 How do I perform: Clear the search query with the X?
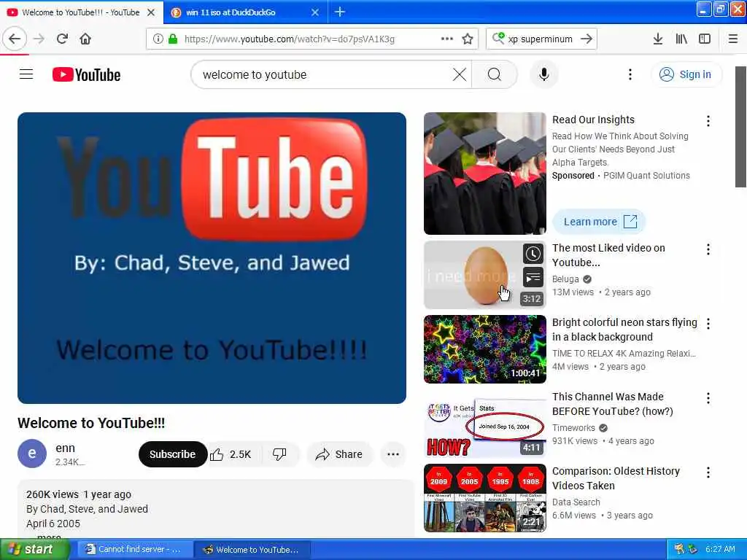coord(460,75)
